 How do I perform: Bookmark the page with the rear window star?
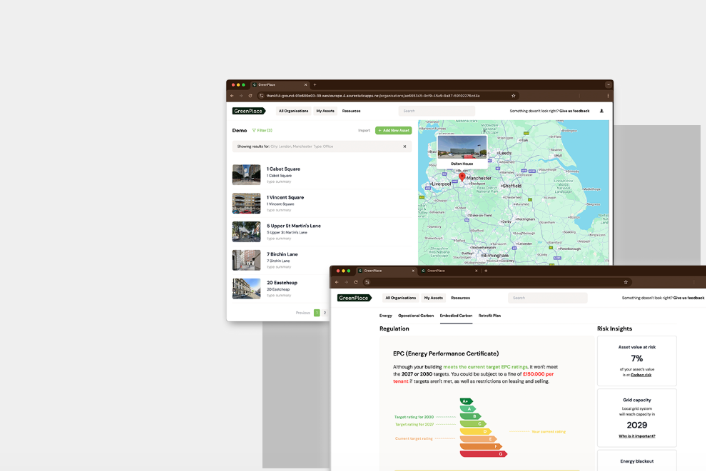pos(513,95)
